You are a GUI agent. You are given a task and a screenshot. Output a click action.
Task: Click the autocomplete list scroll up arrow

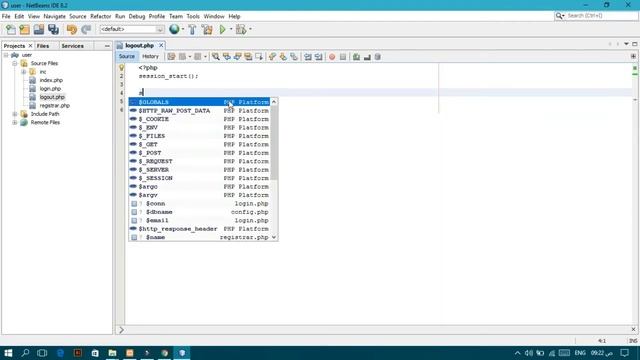coord(274,102)
